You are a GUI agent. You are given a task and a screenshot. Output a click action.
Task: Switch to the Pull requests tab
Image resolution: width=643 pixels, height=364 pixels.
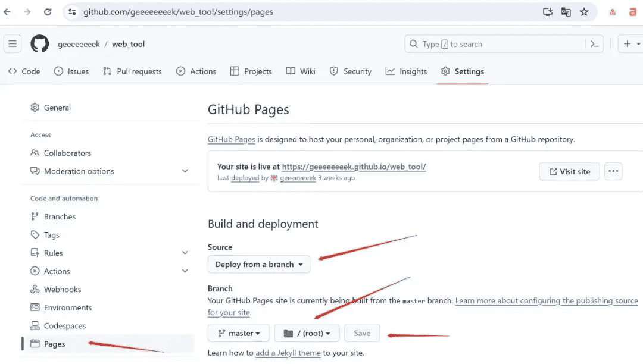[132, 71]
